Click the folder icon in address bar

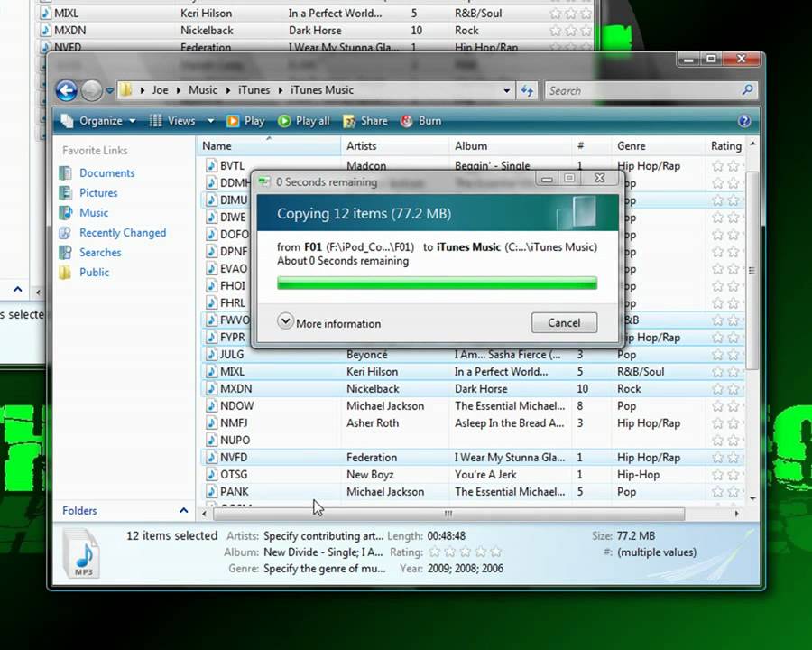125,90
